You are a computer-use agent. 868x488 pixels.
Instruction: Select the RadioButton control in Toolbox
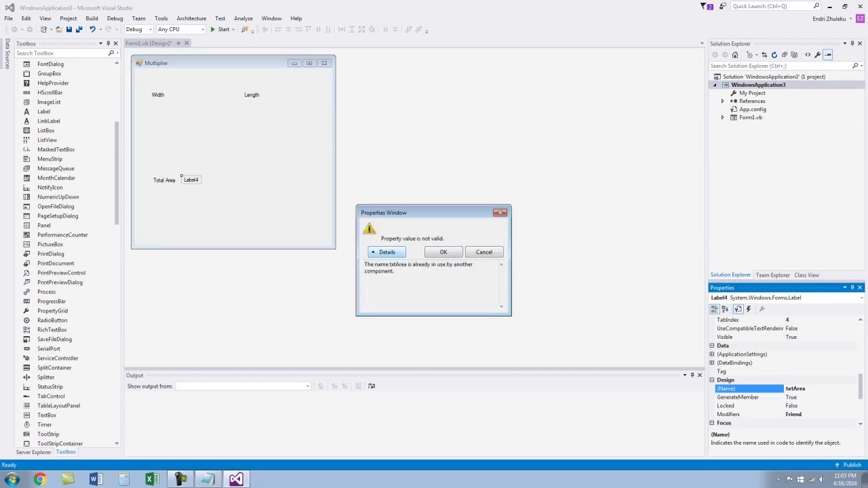point(52,320)
